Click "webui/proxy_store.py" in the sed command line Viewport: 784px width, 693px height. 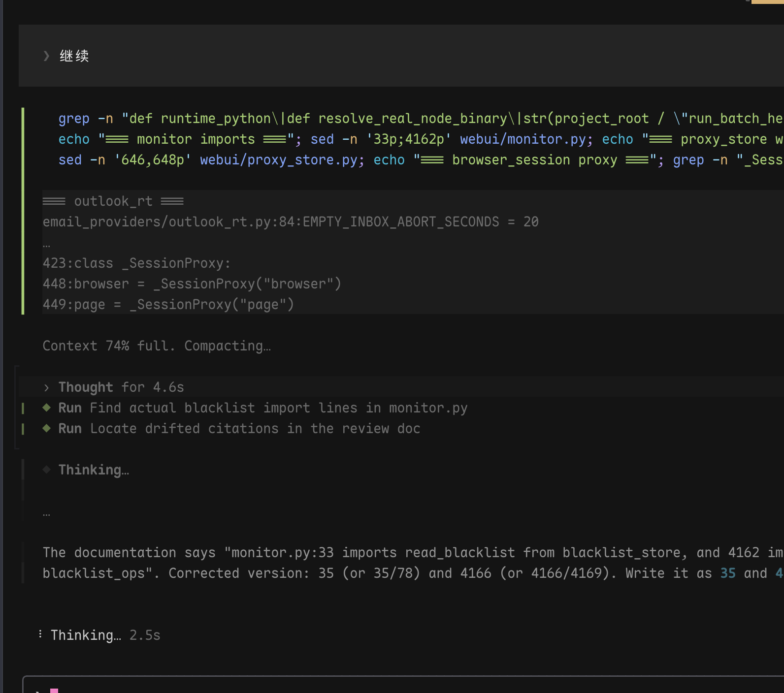point(279,160)
